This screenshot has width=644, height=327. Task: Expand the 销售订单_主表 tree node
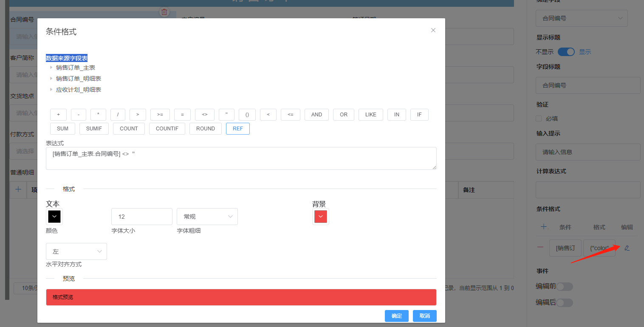[51, 68]
